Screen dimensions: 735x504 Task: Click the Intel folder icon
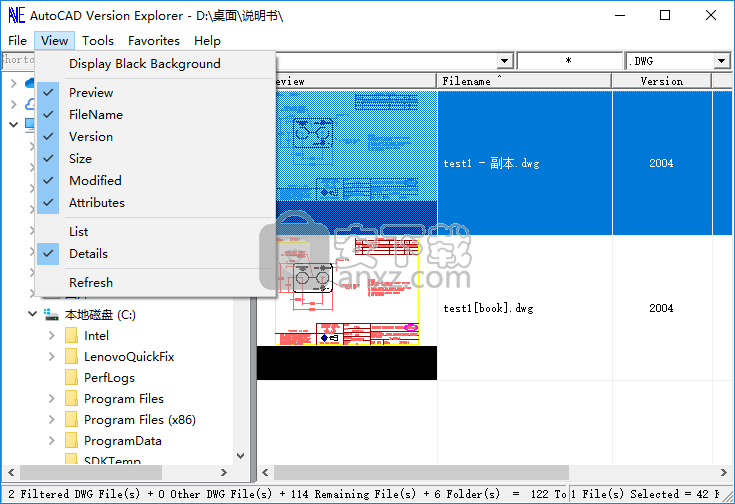coord(71,336)
